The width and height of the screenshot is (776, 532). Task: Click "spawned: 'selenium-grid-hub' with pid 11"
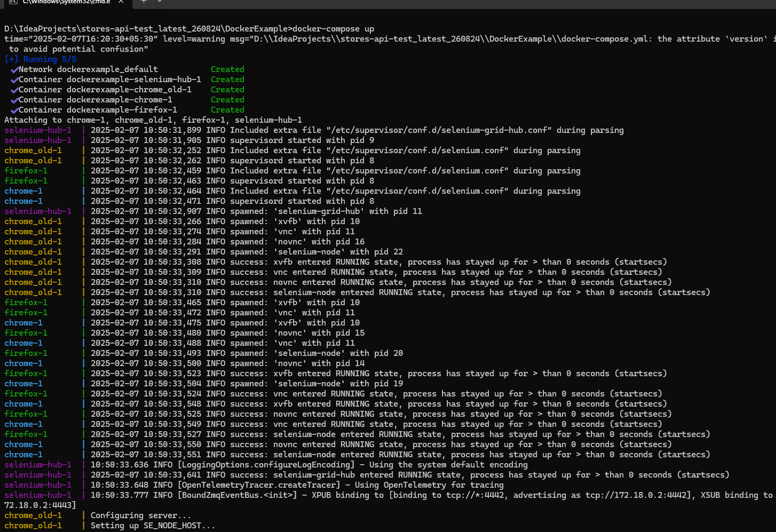click(x=326, y=211)
